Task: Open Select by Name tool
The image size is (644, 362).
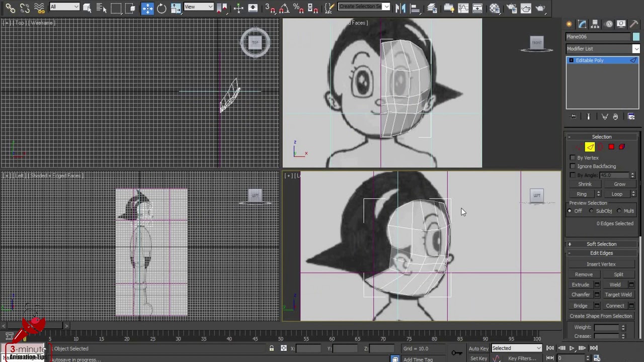Action: tap(101, 8)
